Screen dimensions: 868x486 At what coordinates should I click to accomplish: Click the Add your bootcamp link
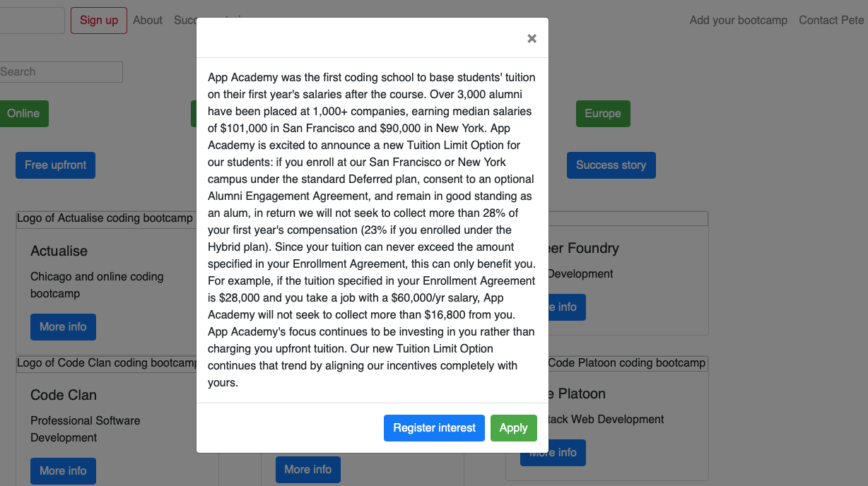click(738, 20)
